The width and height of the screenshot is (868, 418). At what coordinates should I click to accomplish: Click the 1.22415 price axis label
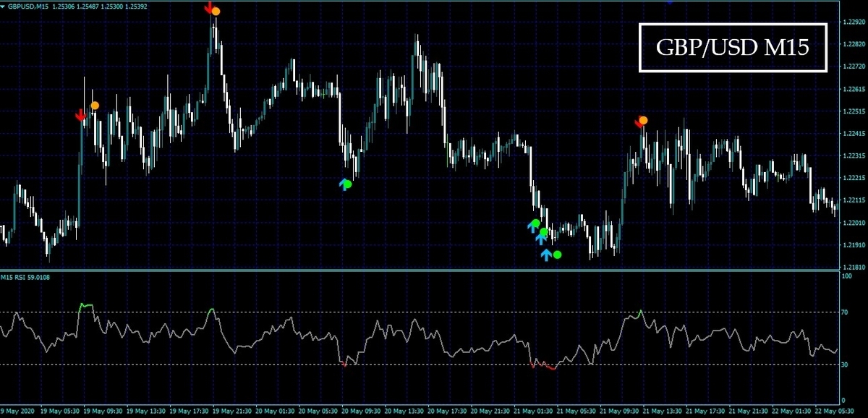pos(854,134)
